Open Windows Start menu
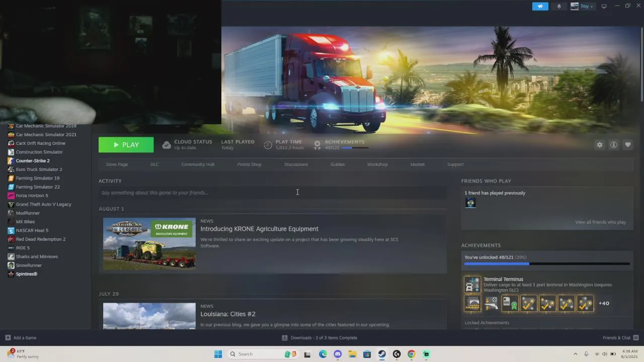644x362 pixels. click(x=218, y=354)
